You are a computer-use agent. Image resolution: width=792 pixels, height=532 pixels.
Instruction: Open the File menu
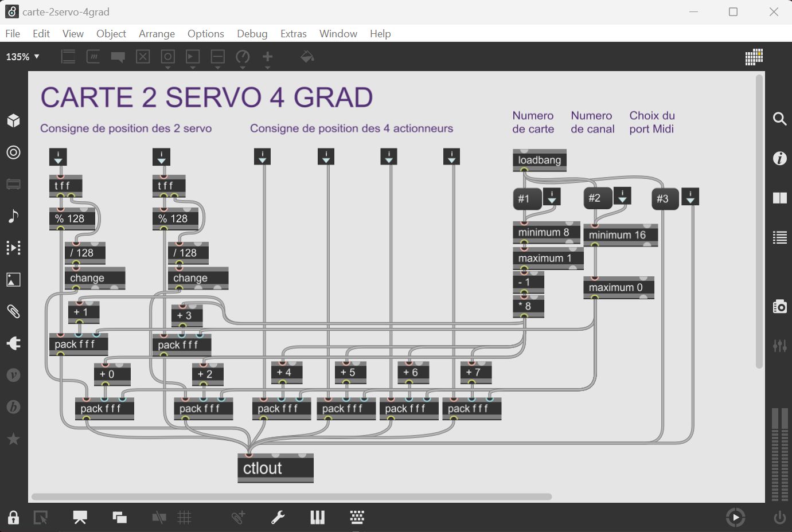(13, 34)
